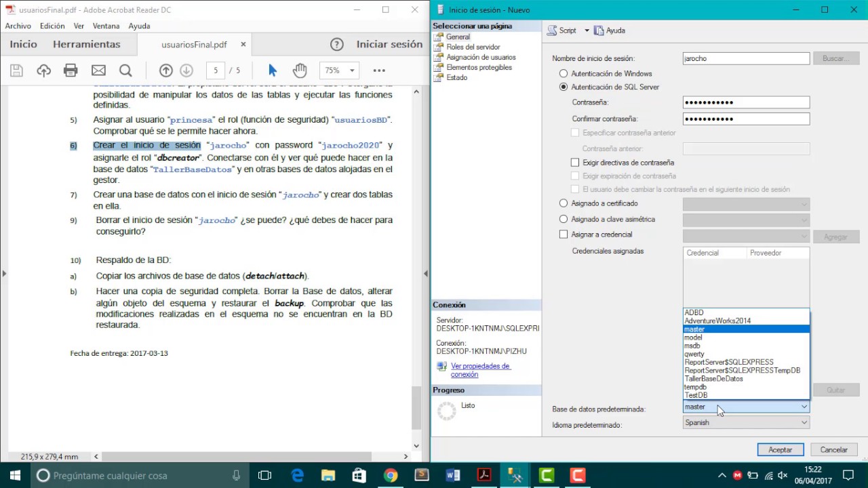Click Nombre de inicio de sesión field
The image size is (868, 488).
click(x=746, y=58)
